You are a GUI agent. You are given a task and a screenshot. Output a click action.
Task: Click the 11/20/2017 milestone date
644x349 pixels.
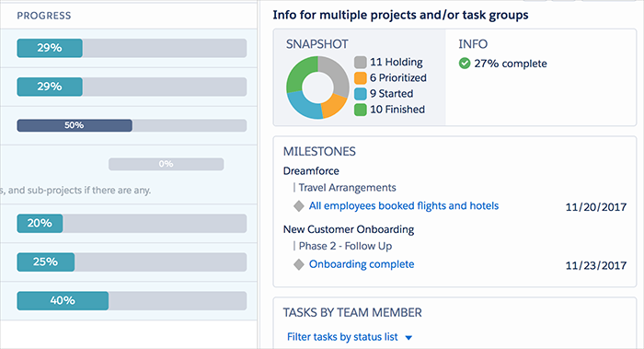point(596,207)
